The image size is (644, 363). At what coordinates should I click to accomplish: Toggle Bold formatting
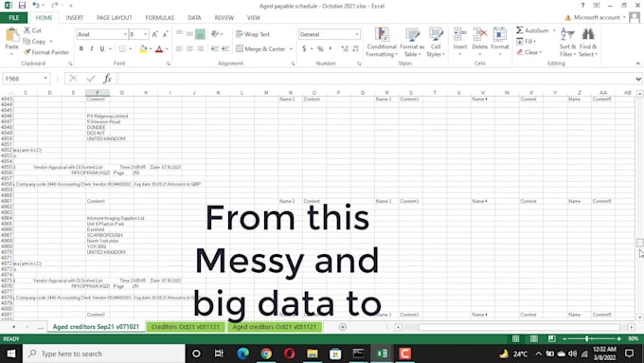(x=81, y=49)
